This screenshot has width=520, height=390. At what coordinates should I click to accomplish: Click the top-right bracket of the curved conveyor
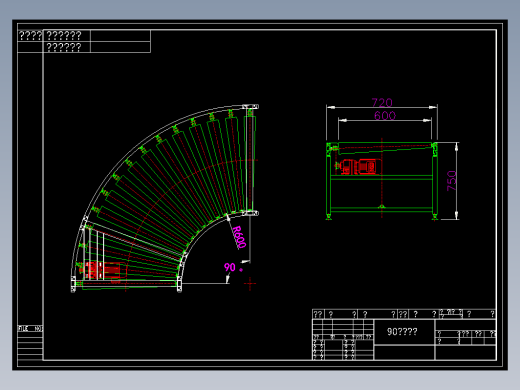(x=251, y=107)
